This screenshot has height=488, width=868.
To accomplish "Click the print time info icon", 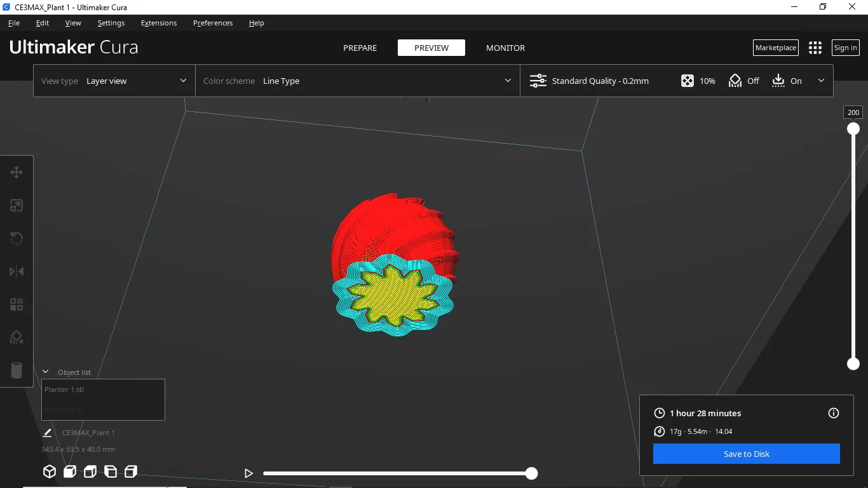I will (834, 413).
